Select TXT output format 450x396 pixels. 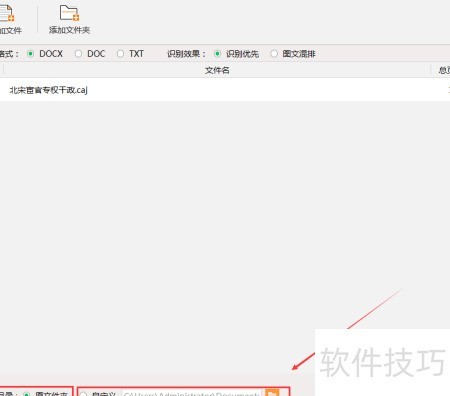coord(120,54)
